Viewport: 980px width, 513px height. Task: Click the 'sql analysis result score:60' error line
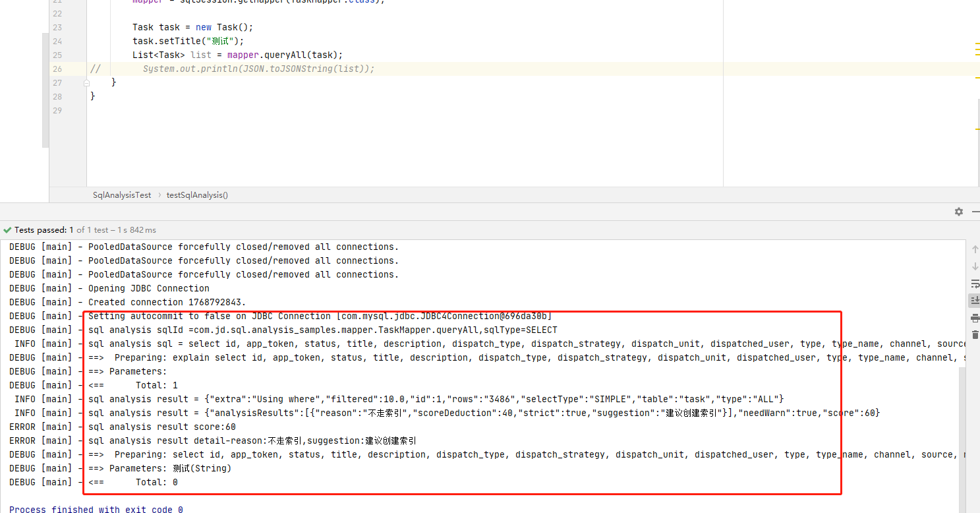123,427
